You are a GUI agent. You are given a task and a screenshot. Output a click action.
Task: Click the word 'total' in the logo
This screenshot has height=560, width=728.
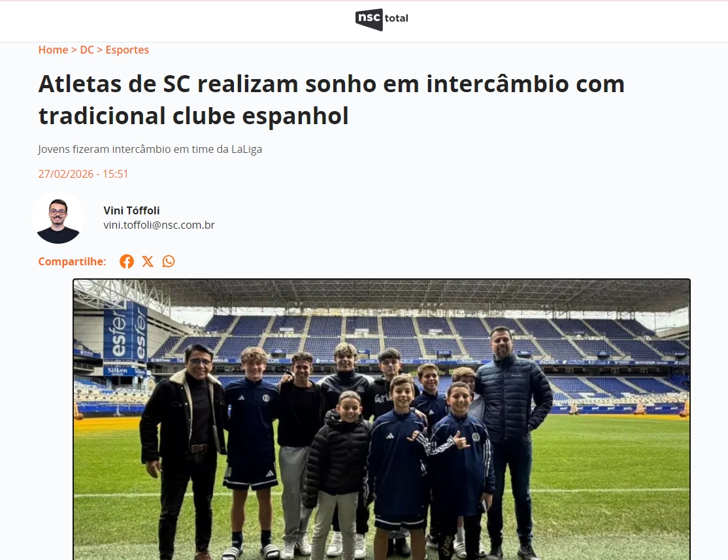click(x=397, y=18)
